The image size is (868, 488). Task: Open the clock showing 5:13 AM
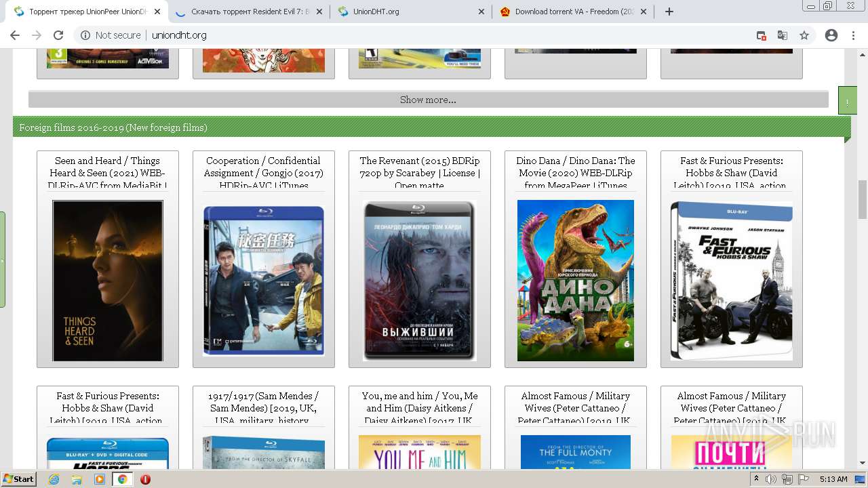pos(833,479)
